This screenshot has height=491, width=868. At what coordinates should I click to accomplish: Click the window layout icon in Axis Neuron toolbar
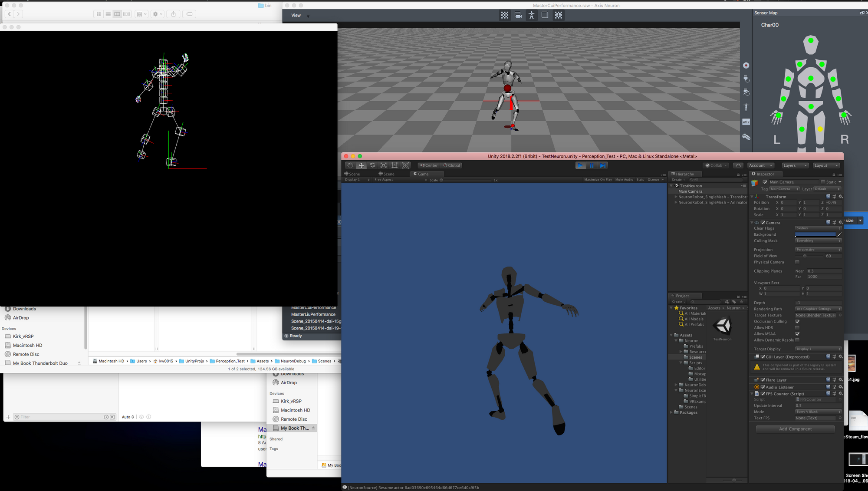[x=545, y=15]
